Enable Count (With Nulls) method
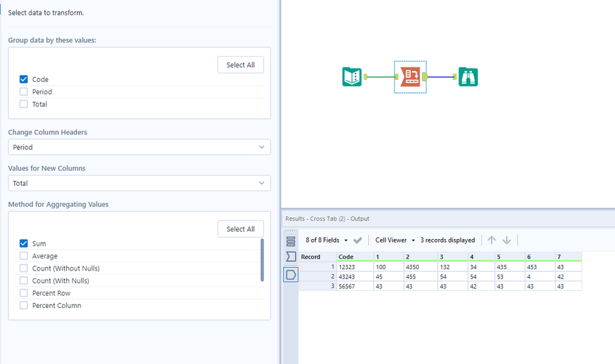 [23, 281]
